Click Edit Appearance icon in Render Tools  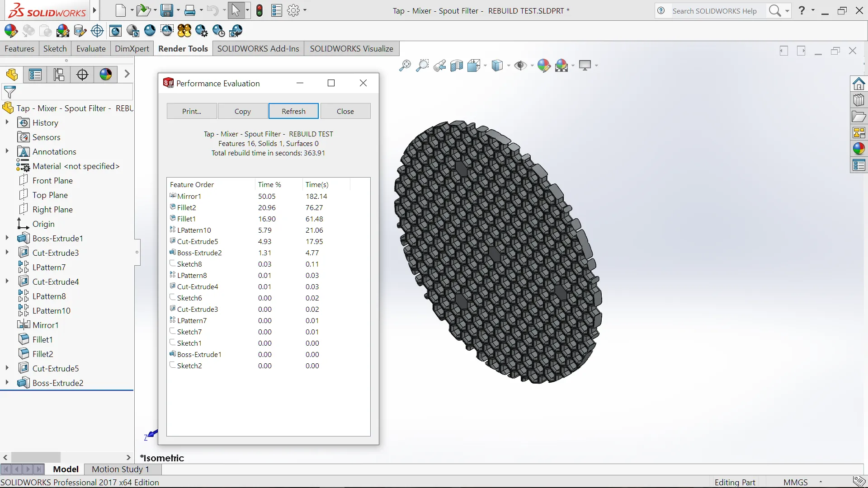coord(11,31)
